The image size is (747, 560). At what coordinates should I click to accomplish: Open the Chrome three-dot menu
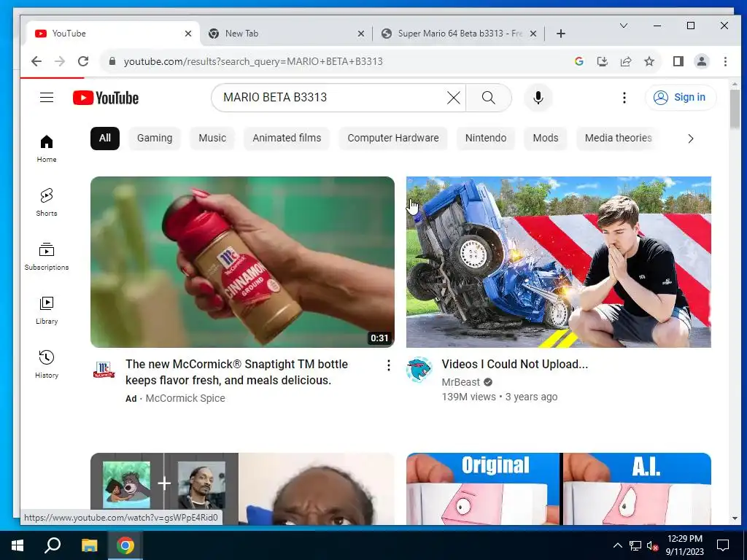(x=725, y=61)
